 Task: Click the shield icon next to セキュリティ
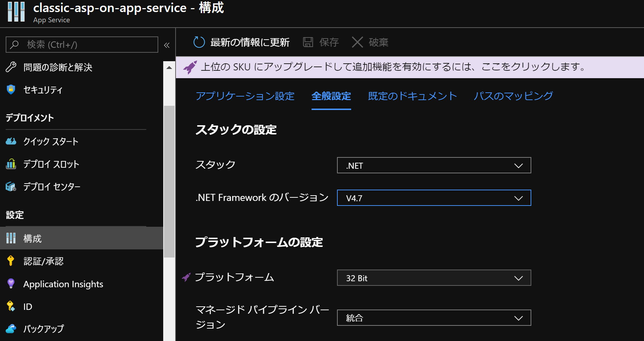[x=11, y=89]
